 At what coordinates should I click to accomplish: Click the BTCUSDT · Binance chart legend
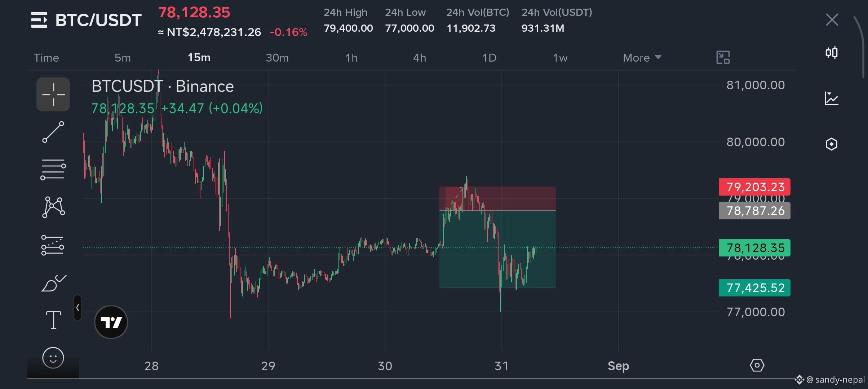163,86
